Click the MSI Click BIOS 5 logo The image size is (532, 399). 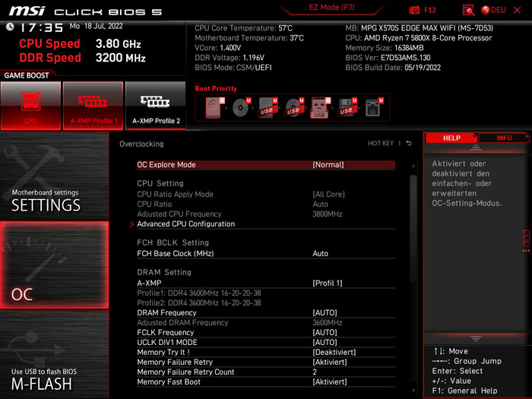point(85,11)
